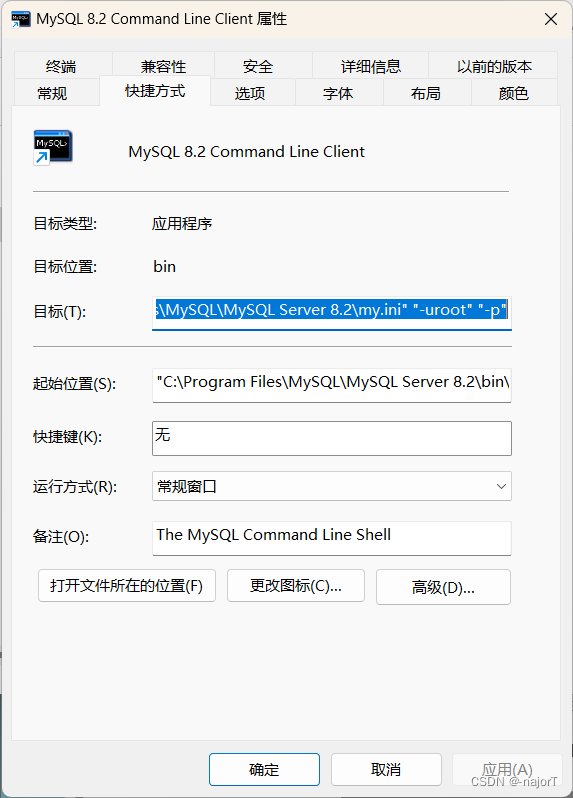Viewport: 573px width, 798px height.
Task: Click the 应用程序 target type text
Action: click(x=182, y=223)
